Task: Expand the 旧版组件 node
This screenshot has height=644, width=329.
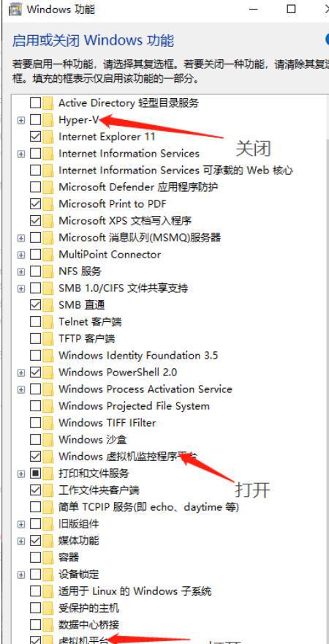Action: click(21, 524)
